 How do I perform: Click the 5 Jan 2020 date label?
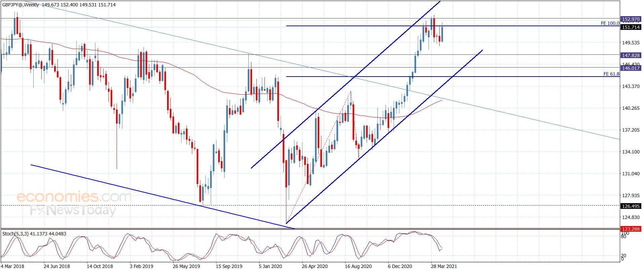click(270, 266)
